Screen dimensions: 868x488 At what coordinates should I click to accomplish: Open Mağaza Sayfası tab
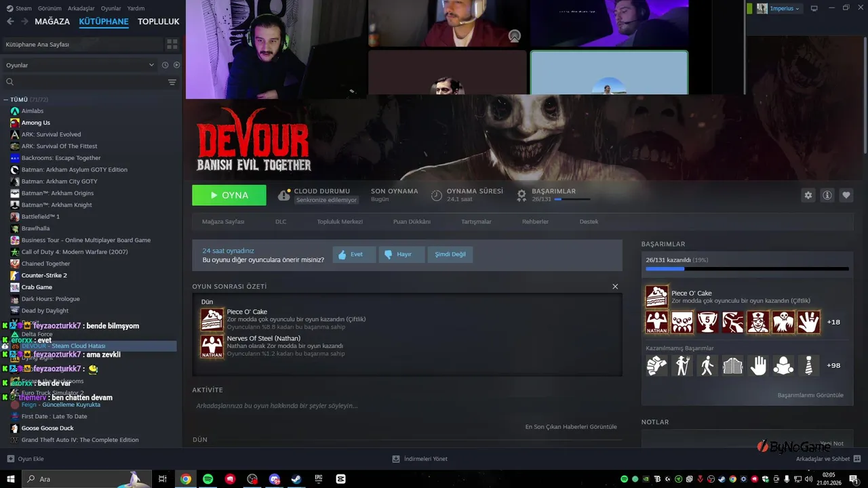click(223, 222)
